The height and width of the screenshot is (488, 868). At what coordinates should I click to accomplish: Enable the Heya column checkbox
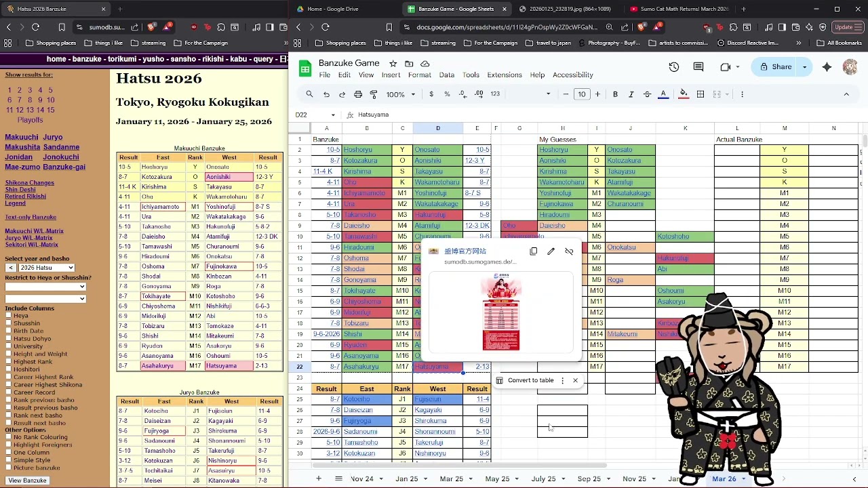[9, 316]
